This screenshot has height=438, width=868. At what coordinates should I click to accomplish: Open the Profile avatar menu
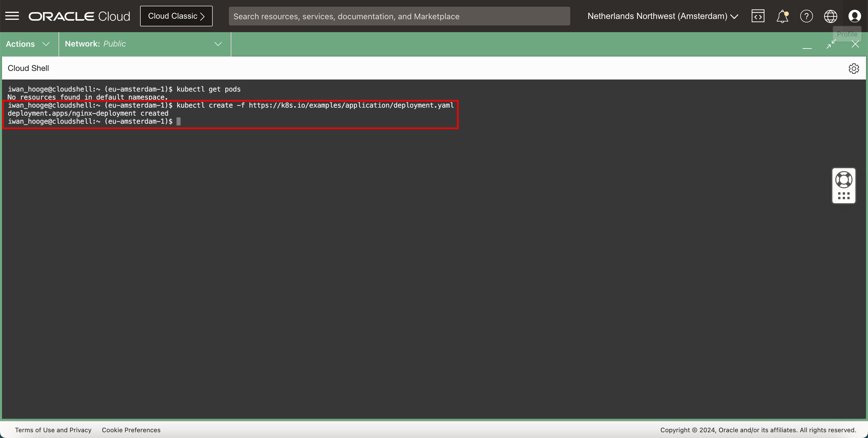point(855,16)
